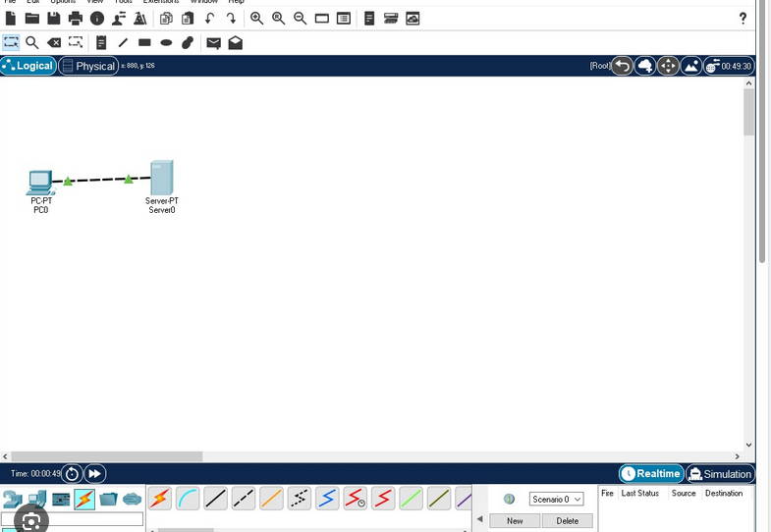Select the Inspect magnifier tool
The image size is (771, 532).
click(x=32, y=43)
